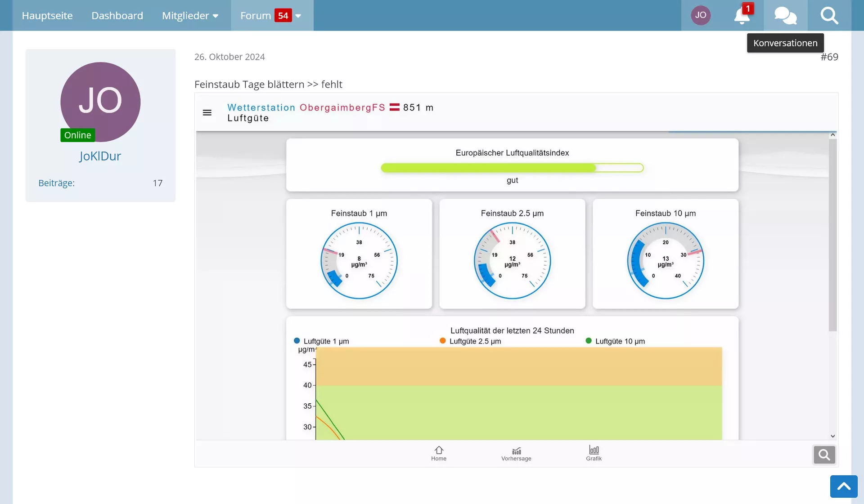Click the red 54 badge on Forum
This screenshot has height=504, width=864.
[x=283, y=16]
